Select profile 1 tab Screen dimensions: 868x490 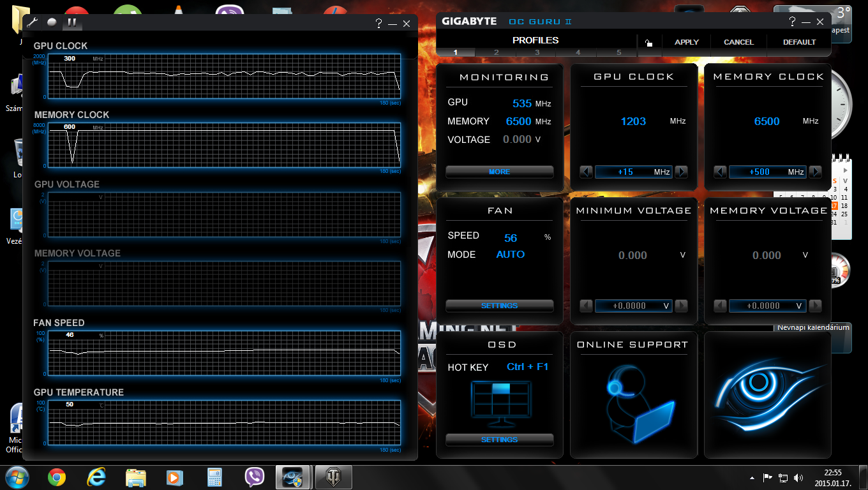pos(456,52)
